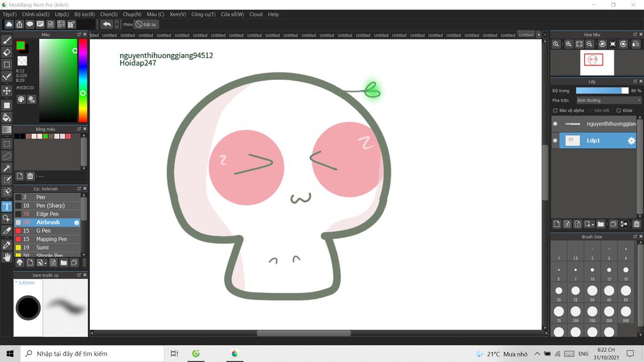Select the G Pen brush

click(48, 231)
